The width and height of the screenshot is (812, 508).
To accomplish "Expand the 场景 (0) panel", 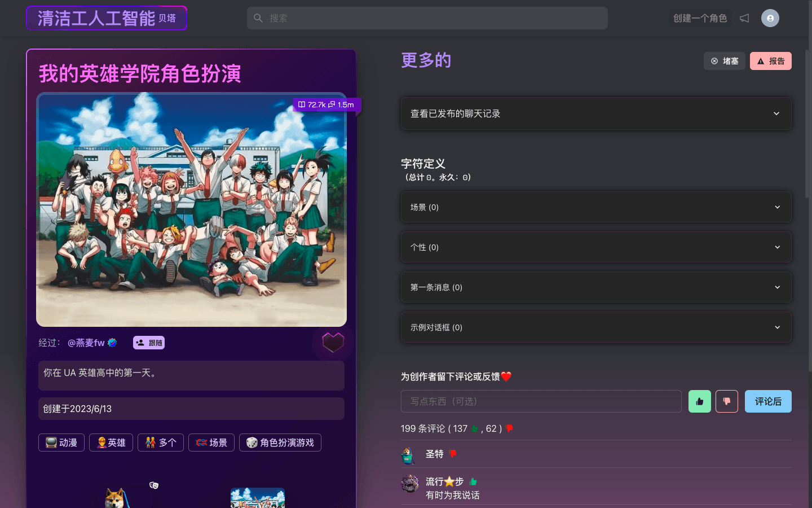I will coord(596,207).
